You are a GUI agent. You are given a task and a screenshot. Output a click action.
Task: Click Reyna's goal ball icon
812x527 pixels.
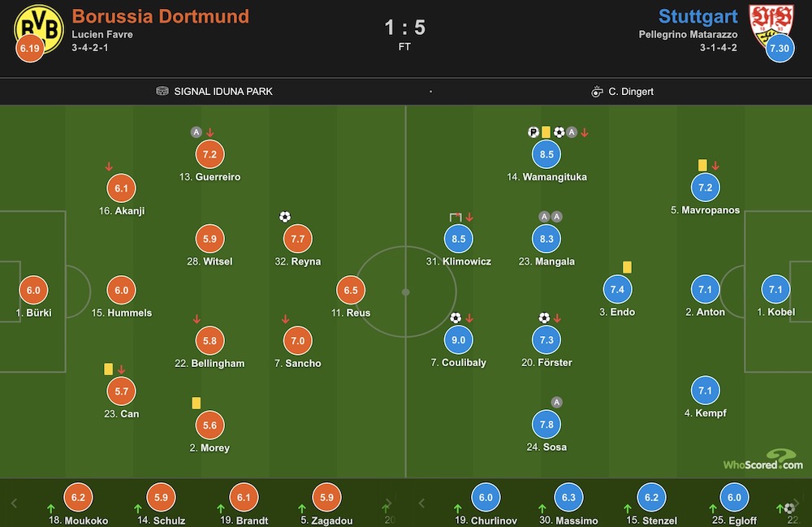click(285, 217)
